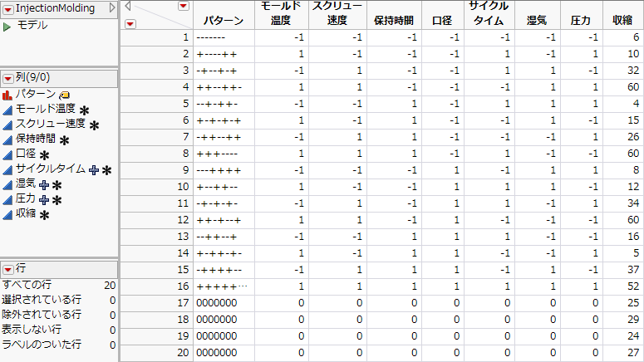
Task: Click ラベルのついた行 in the rows panel
Action: click(42, 345)
